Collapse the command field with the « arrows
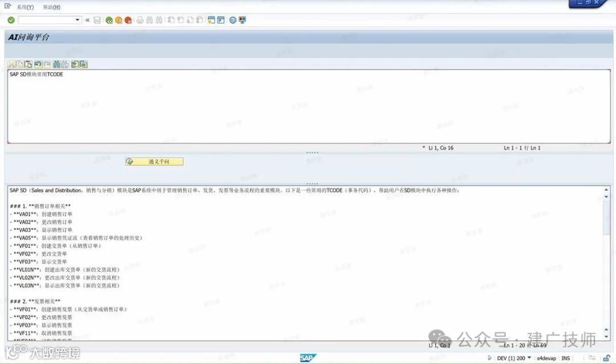616x364 pixels. (87, 20)
